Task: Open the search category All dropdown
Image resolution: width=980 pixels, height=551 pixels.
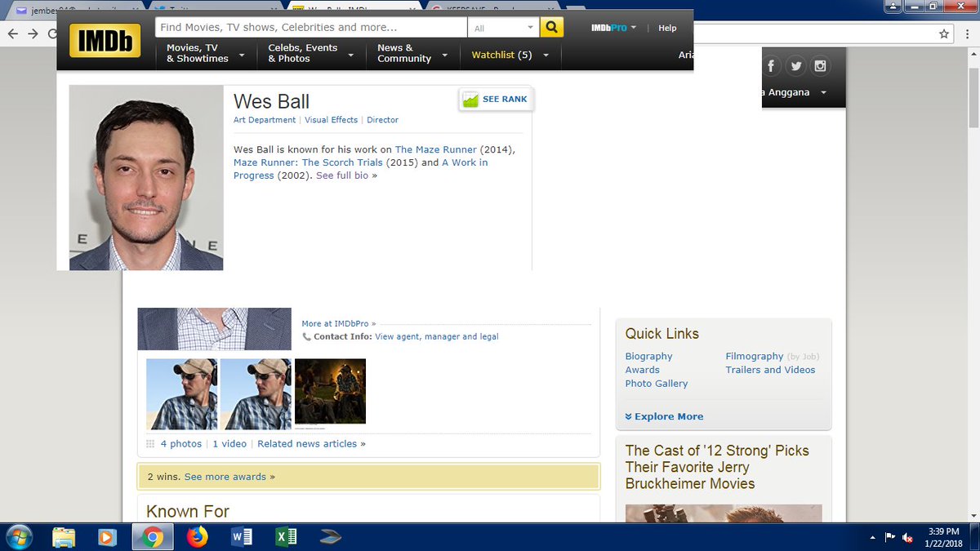Action: (x=503, y=28)
